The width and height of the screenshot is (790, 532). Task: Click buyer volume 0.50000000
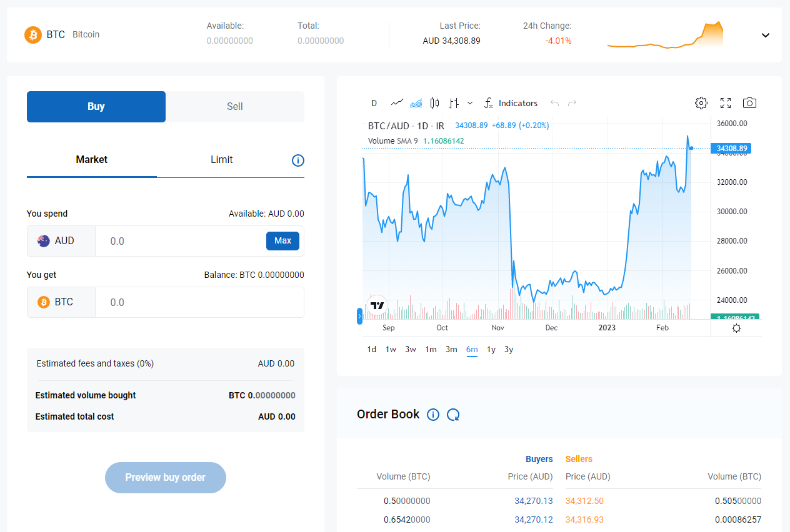407,501
